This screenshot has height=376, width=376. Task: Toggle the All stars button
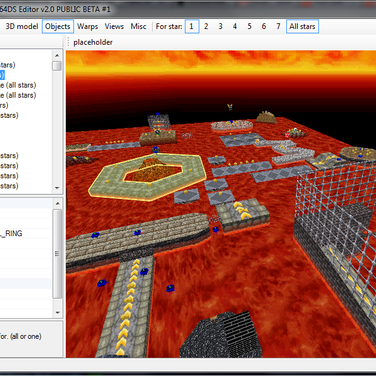302,26
